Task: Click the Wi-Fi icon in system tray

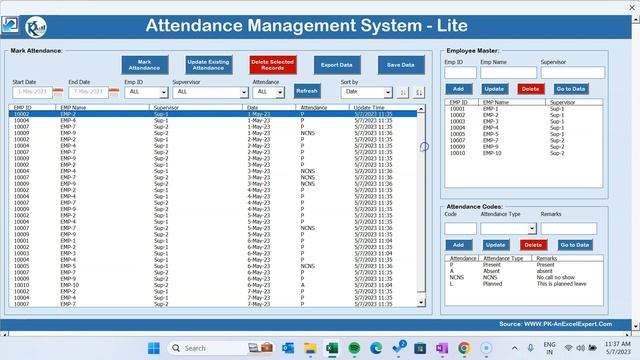Action: point(568,348)
